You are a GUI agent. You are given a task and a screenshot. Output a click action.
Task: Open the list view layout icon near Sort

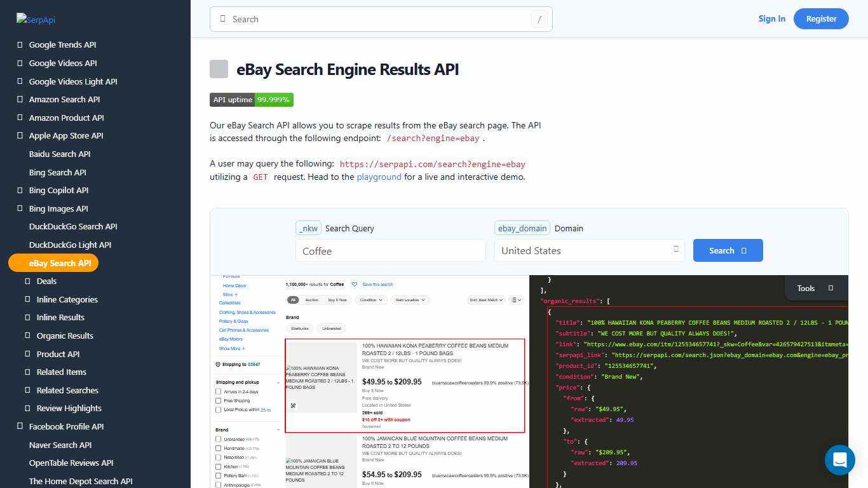click(515, 300)
